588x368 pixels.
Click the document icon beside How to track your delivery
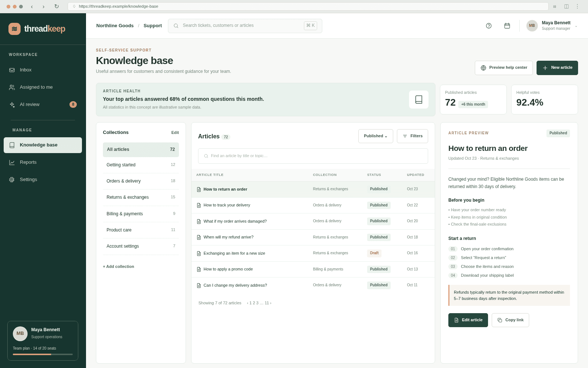pos(199,205)
